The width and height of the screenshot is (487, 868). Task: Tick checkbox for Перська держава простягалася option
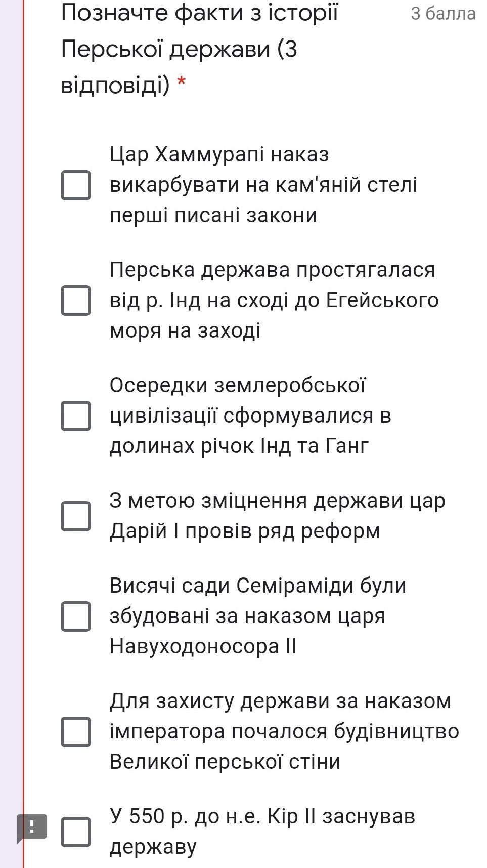click(76, 301)
